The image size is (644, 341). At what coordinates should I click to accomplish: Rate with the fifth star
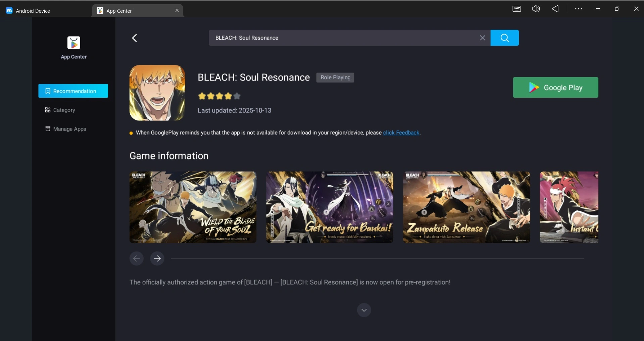[237, 96]
